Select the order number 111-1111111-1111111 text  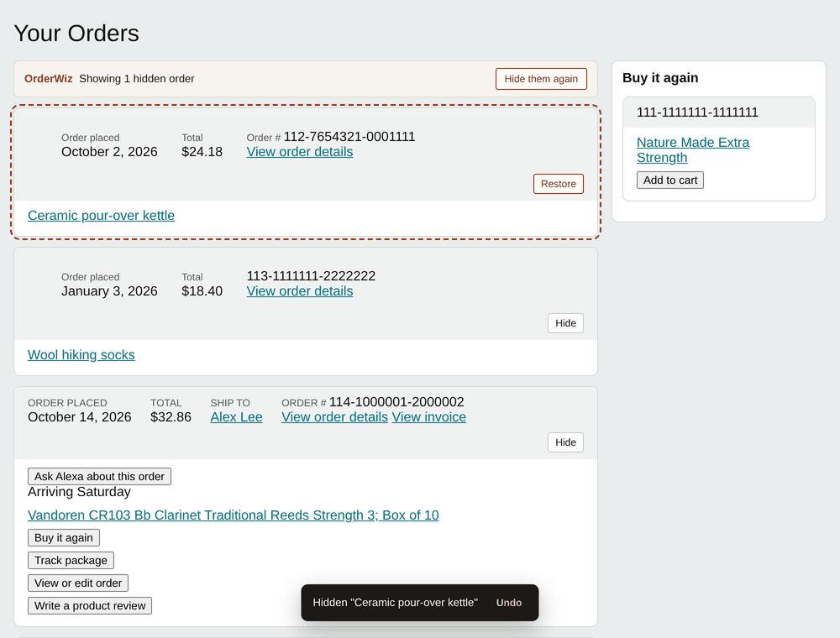coord(697,112)
